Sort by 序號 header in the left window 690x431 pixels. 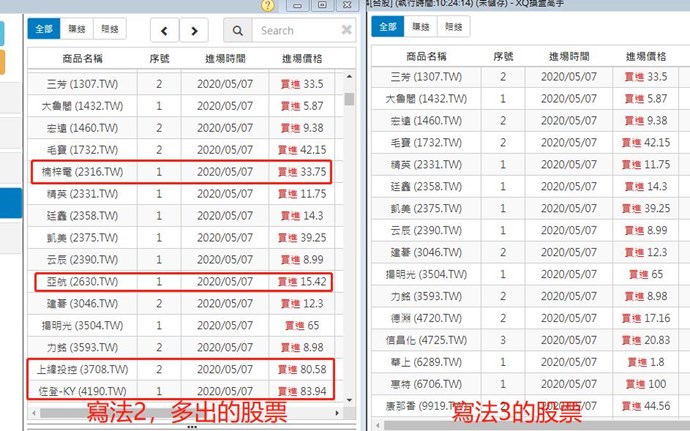click(x=159, y=59)
